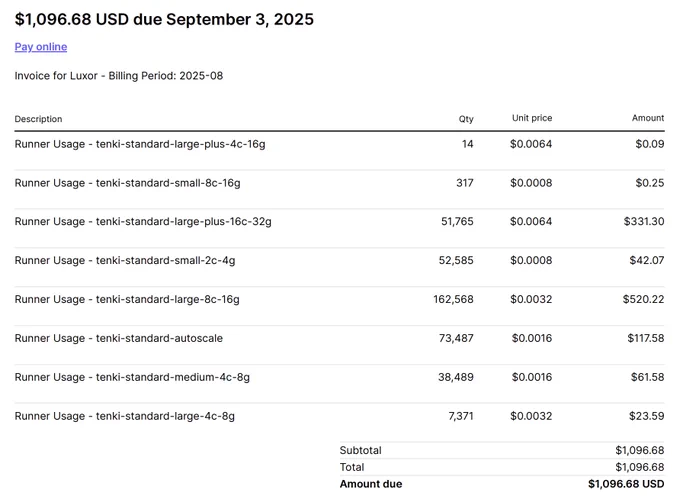Click the Total row amount
Image resolution: width=680 pixels, height=499 pixels.
640,467
